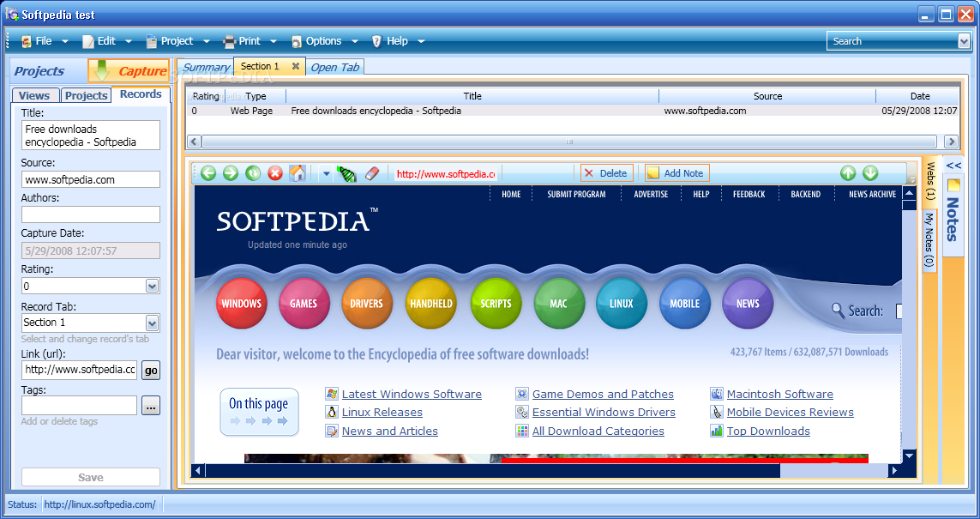980x519 pixels.
Task: Select the Projects sub-tab
Action: [x=87, y=96]
